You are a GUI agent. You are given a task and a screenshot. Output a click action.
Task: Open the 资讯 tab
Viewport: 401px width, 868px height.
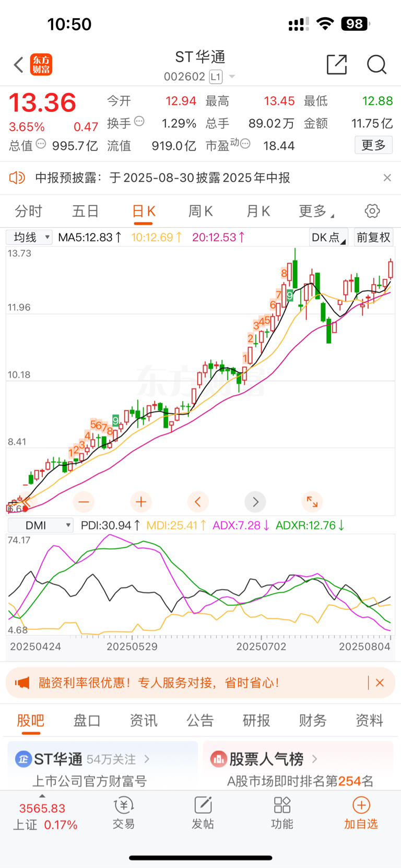click(144, 721)
